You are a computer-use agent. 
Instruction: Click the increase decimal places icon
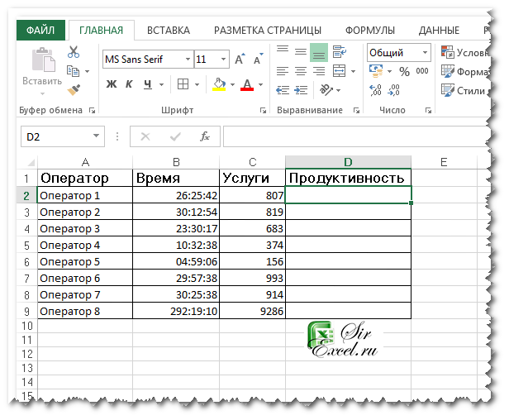[x=376, y=90]
